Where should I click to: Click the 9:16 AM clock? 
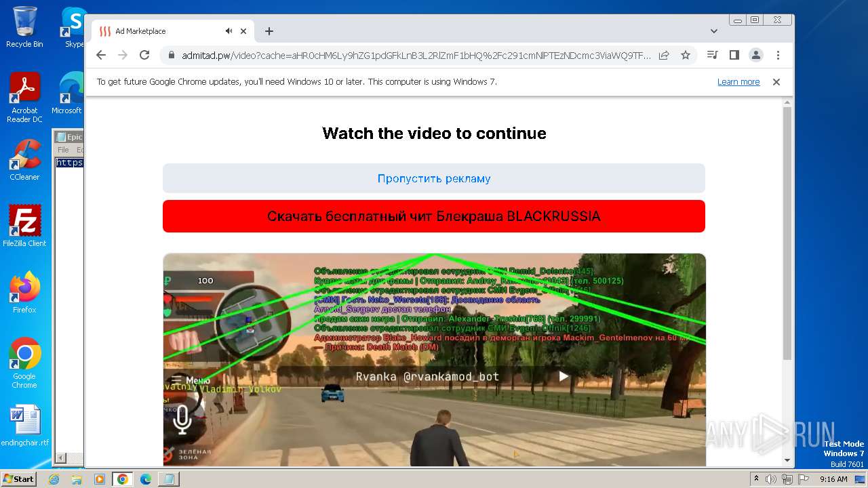tap(833, 479)
